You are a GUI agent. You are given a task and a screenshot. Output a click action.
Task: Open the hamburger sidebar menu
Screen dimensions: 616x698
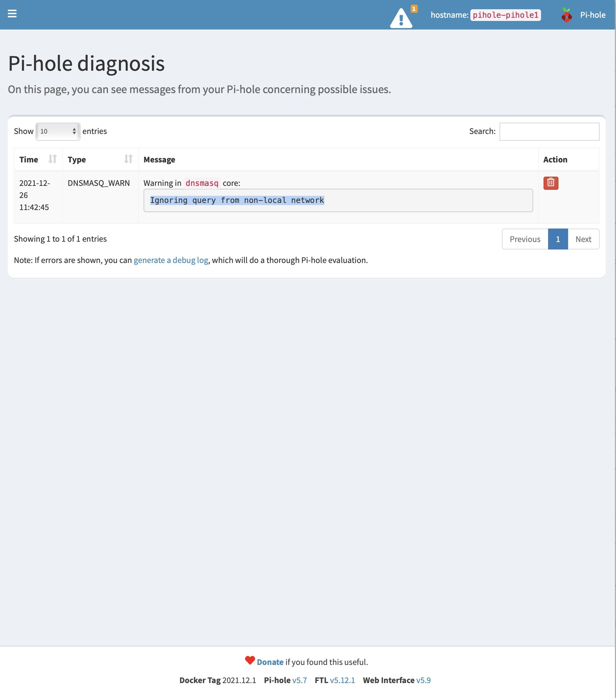tap(12, 14)
